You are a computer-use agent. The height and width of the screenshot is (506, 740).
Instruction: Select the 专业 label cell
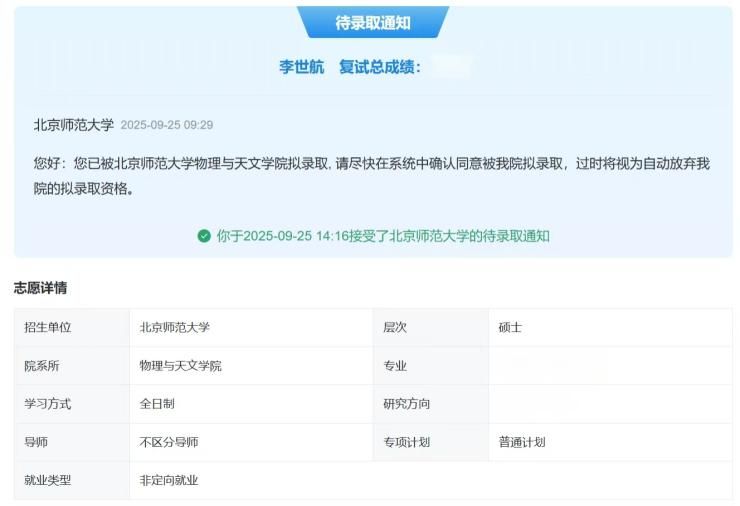click(395, 366)
